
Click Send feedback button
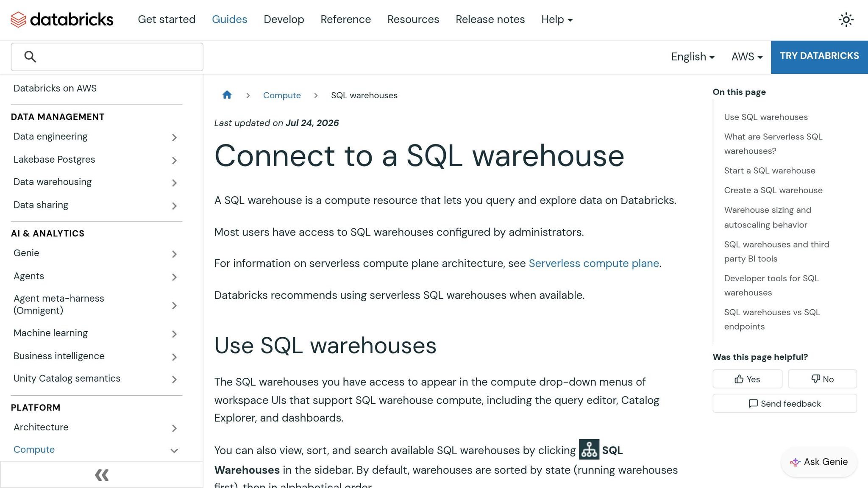click(x=785, y=403)
